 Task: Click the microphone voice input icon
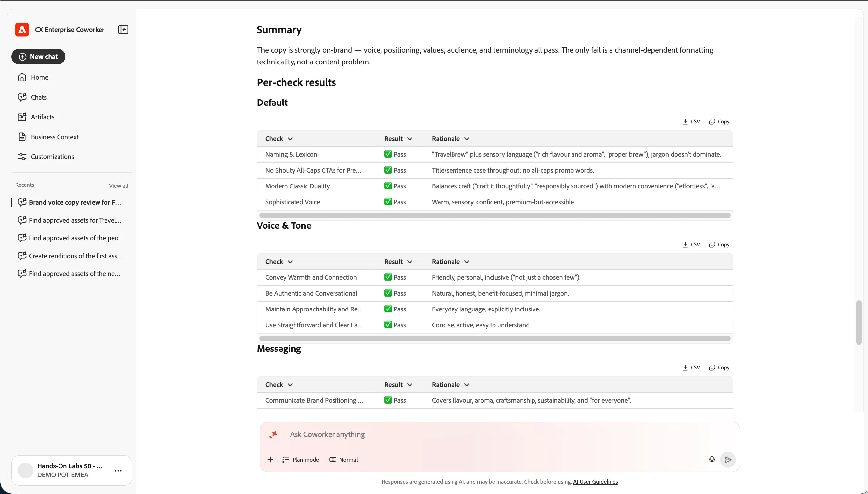[x=712, y=460]
